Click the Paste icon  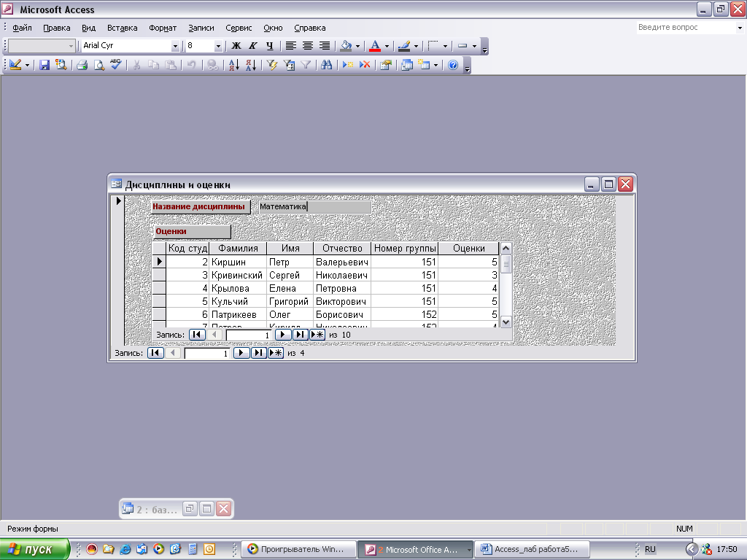click(171, 65)
